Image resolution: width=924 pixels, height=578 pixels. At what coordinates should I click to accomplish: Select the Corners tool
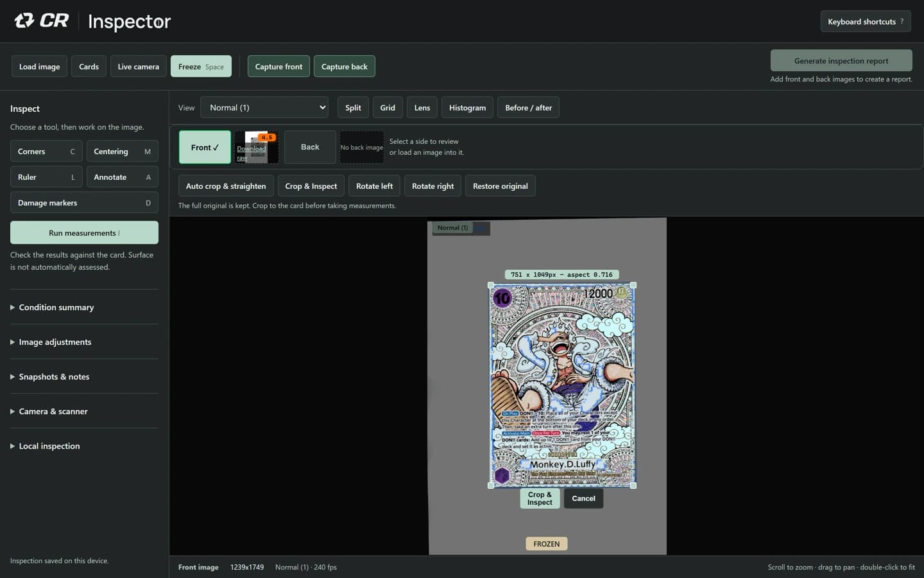(46, 152)
